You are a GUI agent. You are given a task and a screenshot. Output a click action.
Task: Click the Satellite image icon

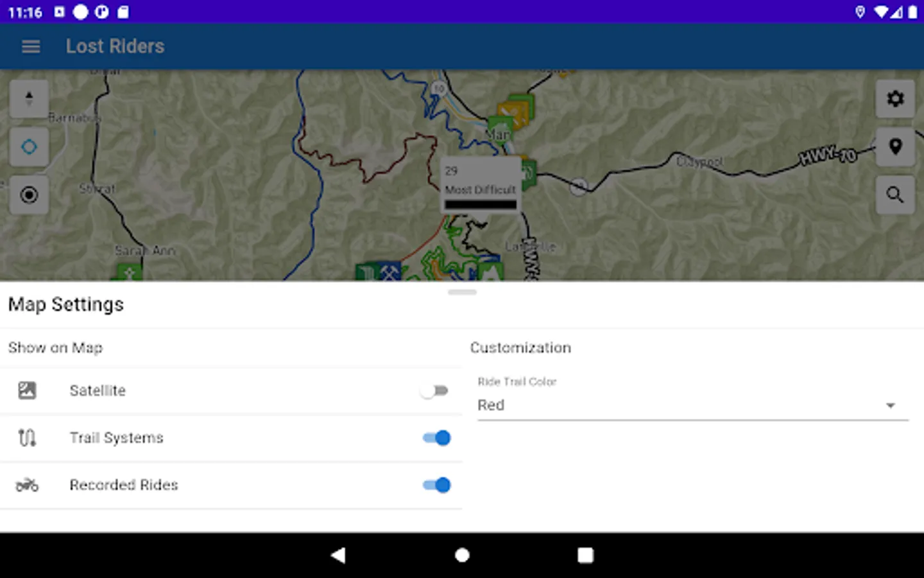click(x=27, y=390)
